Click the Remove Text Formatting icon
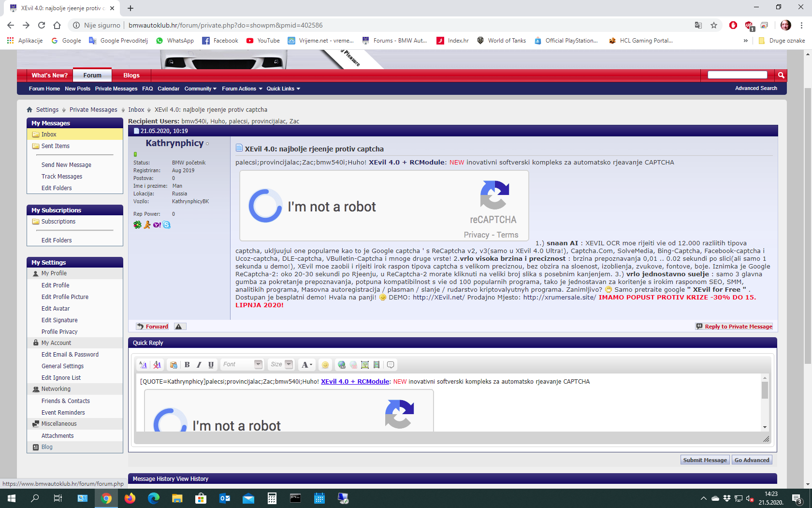 157,365
